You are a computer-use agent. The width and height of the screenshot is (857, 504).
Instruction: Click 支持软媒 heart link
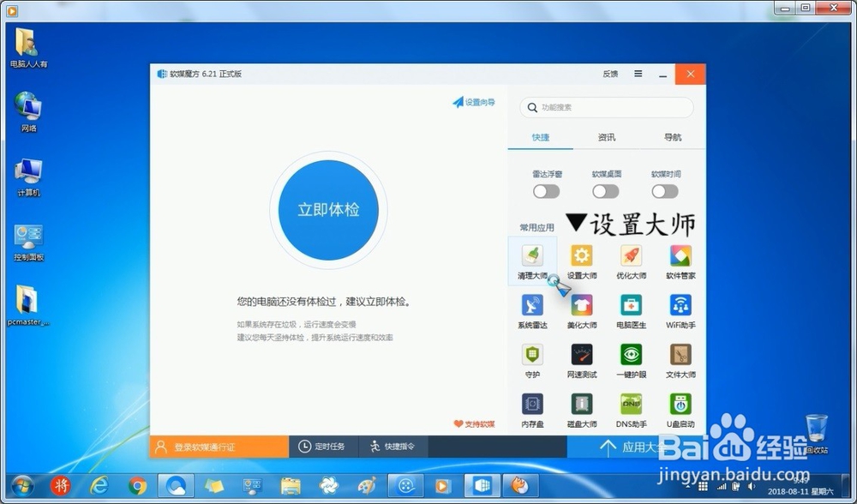pos(474,424)
